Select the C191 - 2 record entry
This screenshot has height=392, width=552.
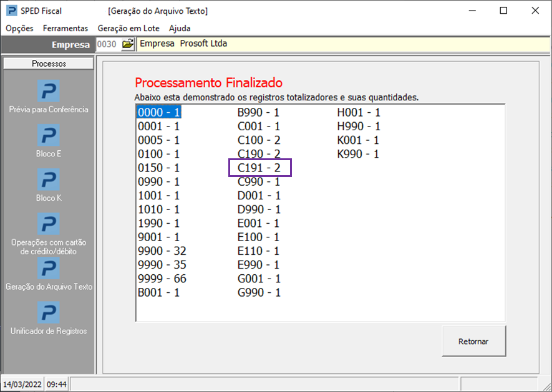[259, 168]
